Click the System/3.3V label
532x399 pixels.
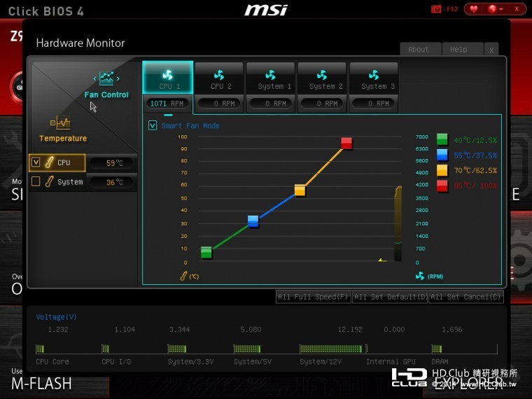point(190,362)
